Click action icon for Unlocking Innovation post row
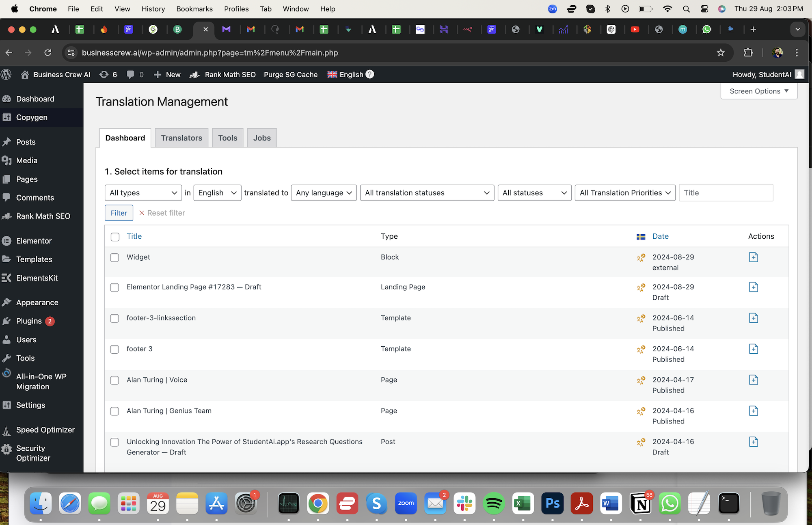This screenshot has height=525, width=812. point(754,442)
